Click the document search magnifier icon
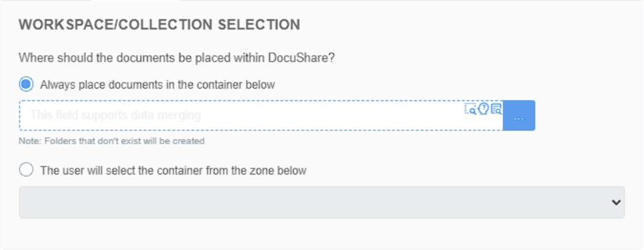644x250 pixels. tap(497, 109)
